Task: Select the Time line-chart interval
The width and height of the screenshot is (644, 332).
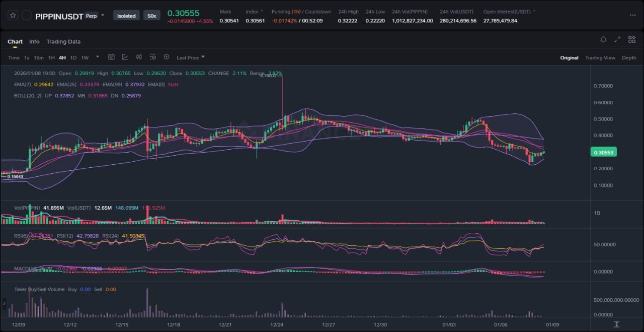Action: click(x=14, y=58)
